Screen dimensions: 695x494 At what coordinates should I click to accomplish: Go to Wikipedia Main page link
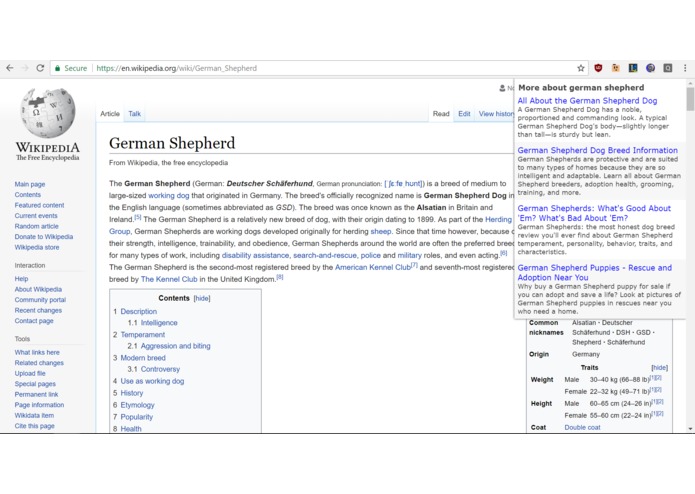[30, 184]
